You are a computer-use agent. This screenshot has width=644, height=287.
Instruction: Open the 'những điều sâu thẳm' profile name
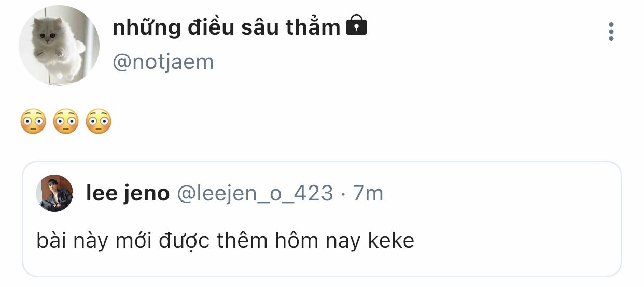coord(226,27)
